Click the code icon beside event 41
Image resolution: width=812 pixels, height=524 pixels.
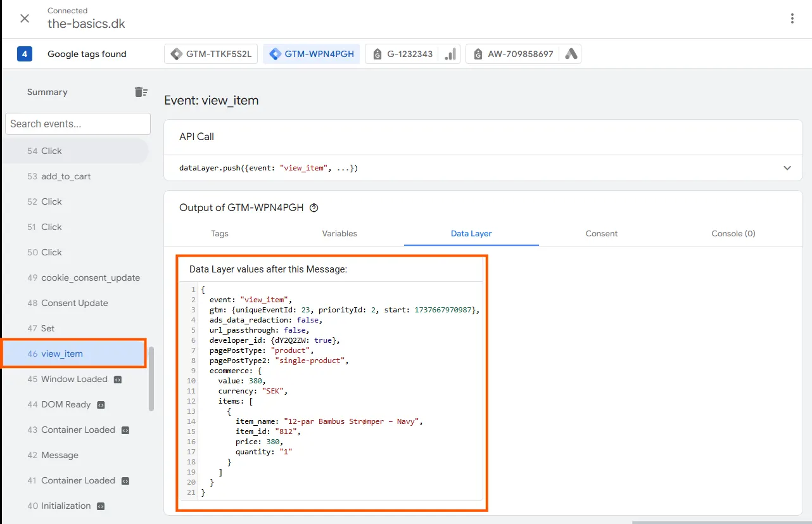coord(125,481)
